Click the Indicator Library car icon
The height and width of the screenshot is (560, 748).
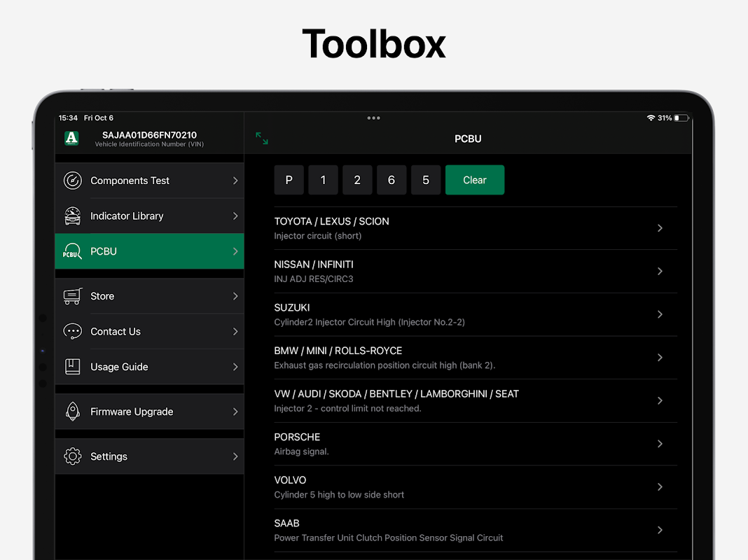click(x=72, y=216)
